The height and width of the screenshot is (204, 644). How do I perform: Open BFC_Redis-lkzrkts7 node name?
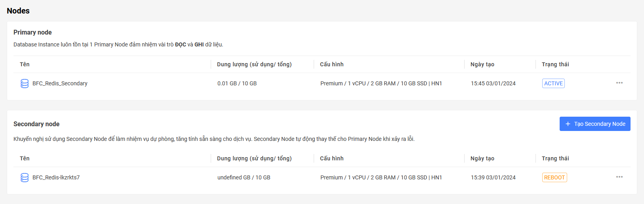pos(56,177)
